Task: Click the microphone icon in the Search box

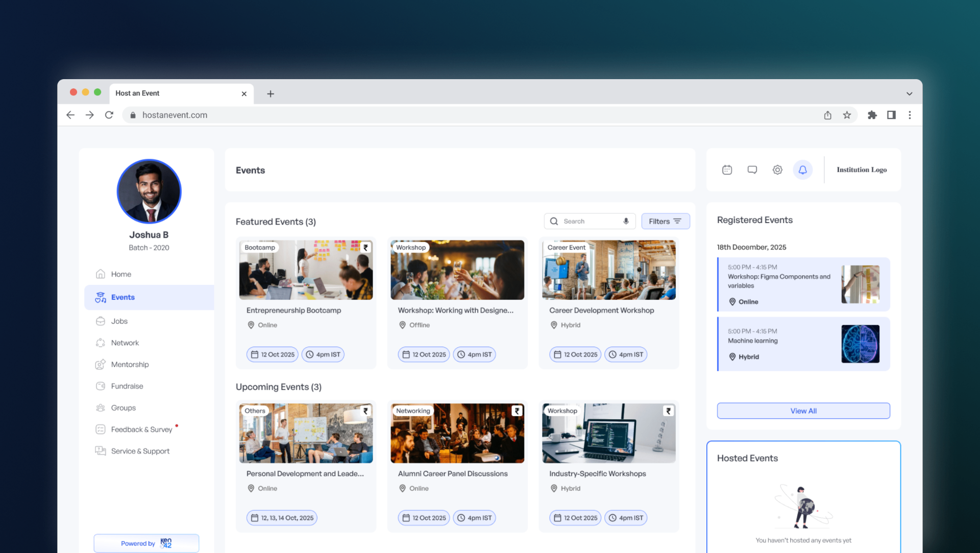Action: (x=626, y=221)
